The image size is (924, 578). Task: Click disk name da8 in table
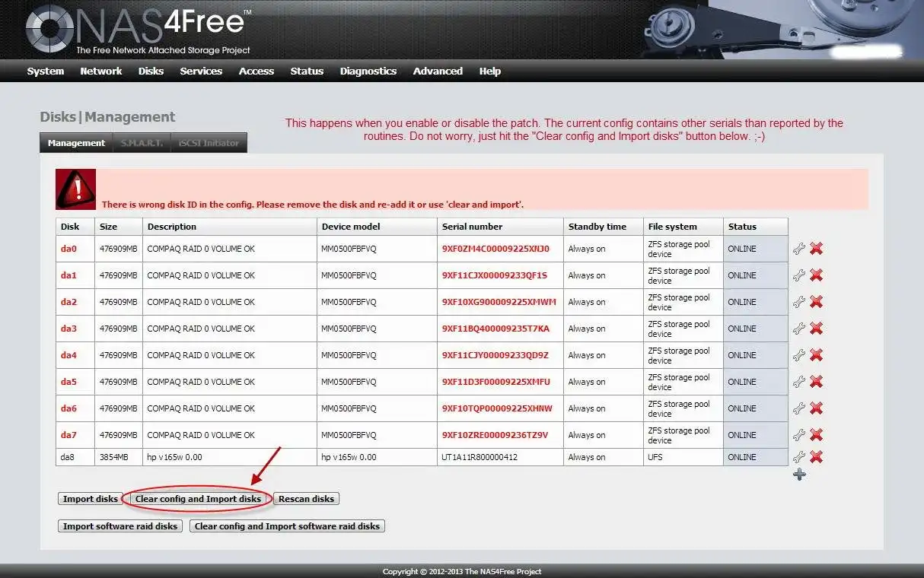[68, 457]
